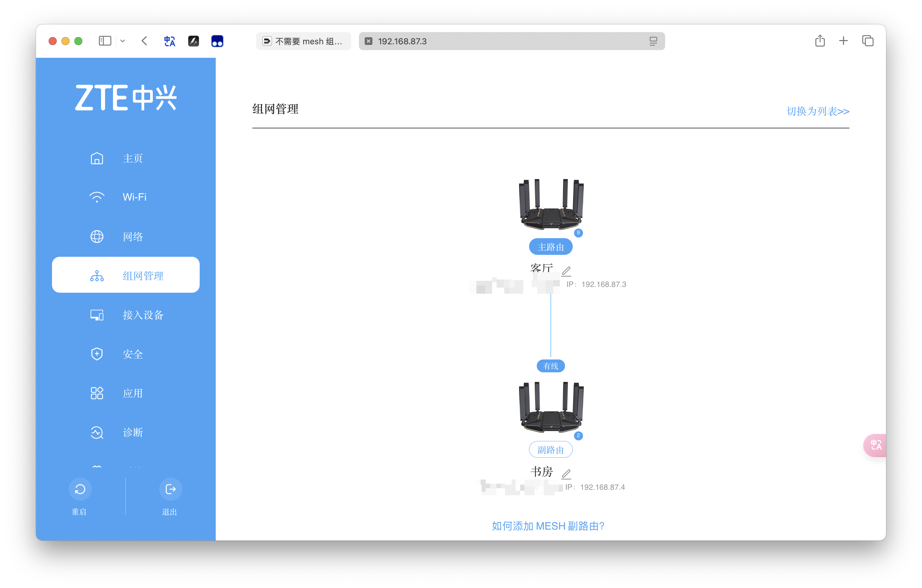The width and height of the screenshot is (922, 588).
Task: Expand the sidebar tab group dropdown arrow
Action: [x=123, y=41]
